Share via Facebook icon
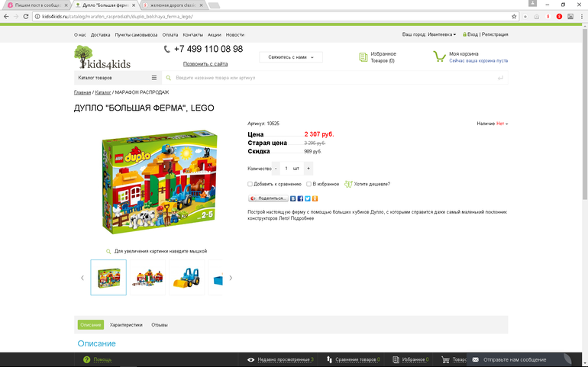Viewport: 588px width, 367px height. [300, 198]
